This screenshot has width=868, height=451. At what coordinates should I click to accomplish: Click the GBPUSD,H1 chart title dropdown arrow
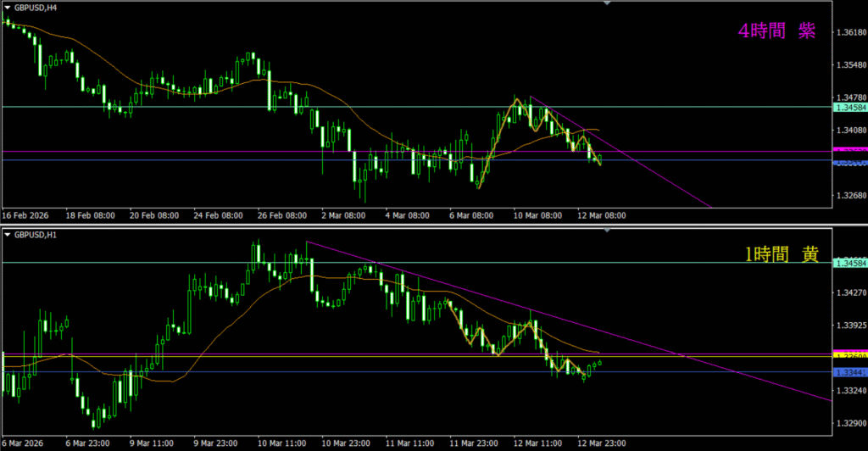pyautogui.click(x=8, y=233)
